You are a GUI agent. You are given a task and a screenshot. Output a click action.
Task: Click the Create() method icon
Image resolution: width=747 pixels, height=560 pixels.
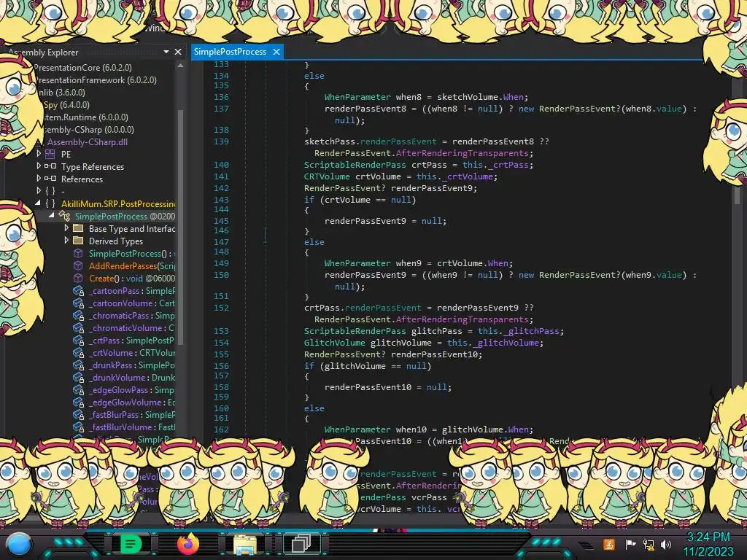(x=78, y=278)
